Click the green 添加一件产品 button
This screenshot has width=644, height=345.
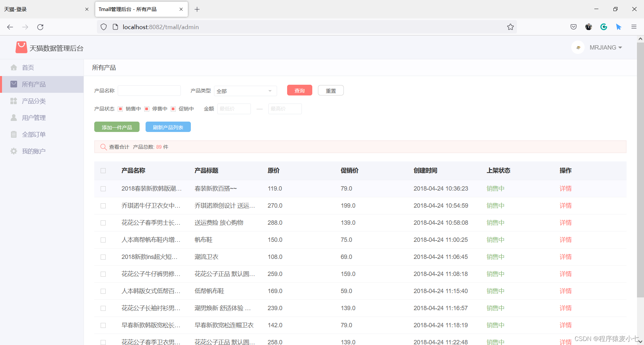(x=117, y=127)
